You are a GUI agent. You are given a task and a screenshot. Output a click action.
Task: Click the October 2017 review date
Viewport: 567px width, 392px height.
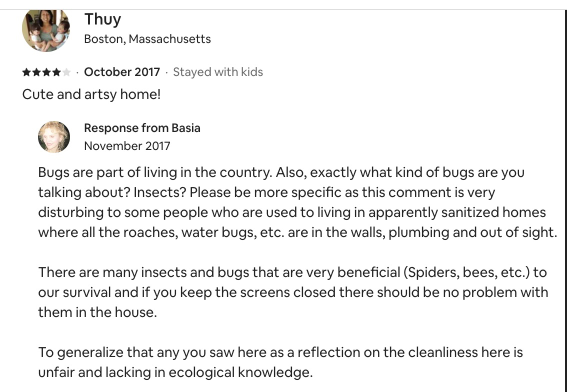click(122, 72)
